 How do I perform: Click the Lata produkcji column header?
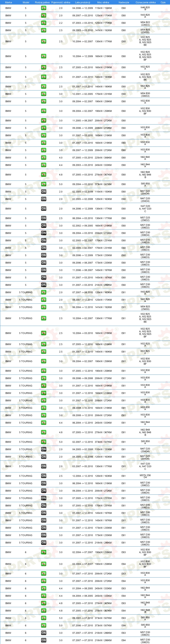83,2
